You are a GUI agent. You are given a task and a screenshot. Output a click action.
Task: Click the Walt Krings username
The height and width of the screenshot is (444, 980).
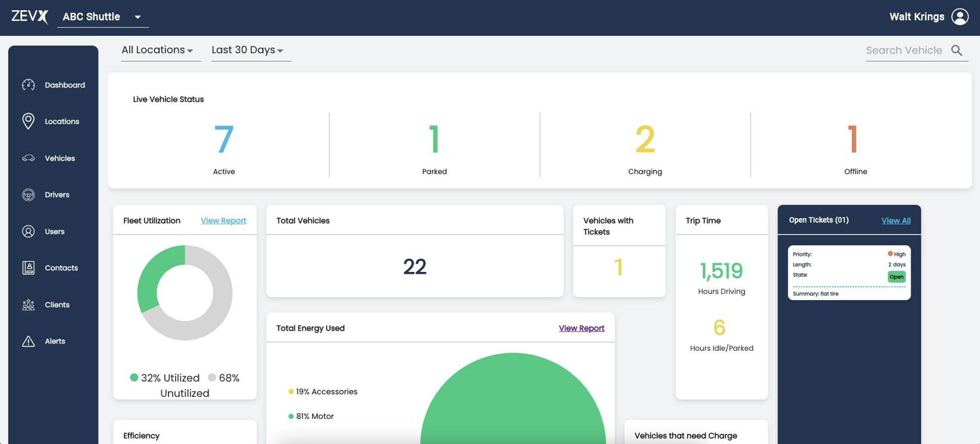[x=917, y=17]
